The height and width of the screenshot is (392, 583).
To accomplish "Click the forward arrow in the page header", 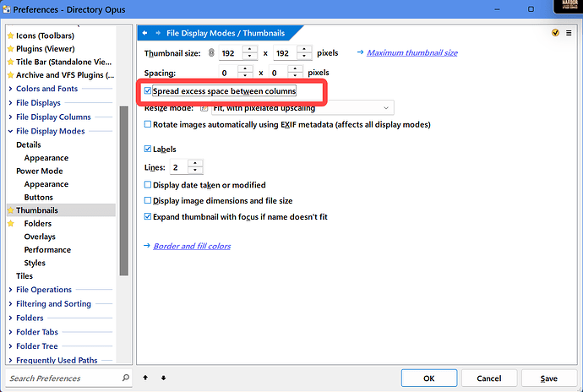I will [158, 33].
